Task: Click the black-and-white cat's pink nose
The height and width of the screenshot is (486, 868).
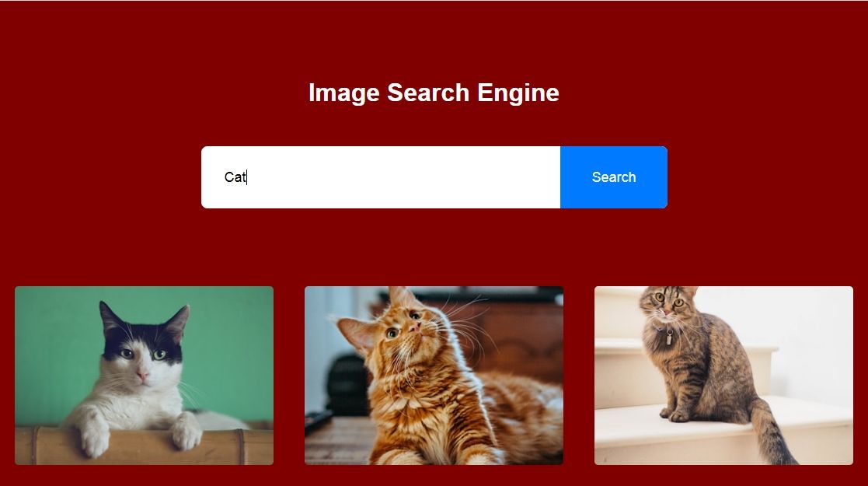Action: (x=142, y=377)
